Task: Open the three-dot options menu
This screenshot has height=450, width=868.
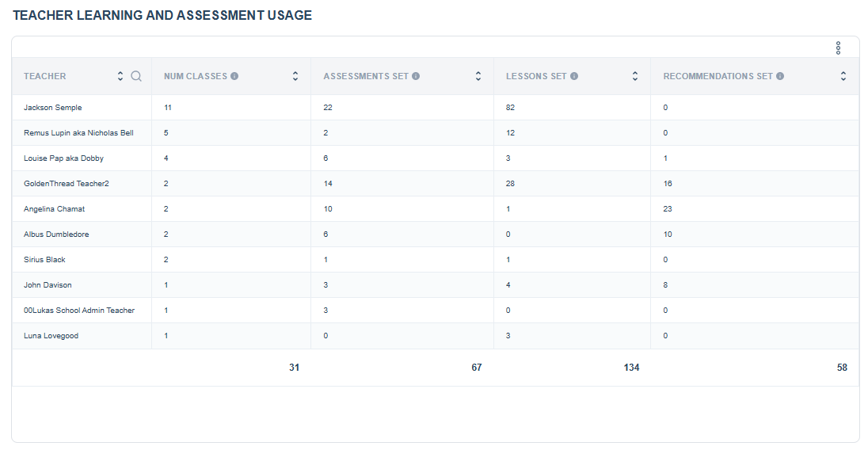Action: [838, 48]
